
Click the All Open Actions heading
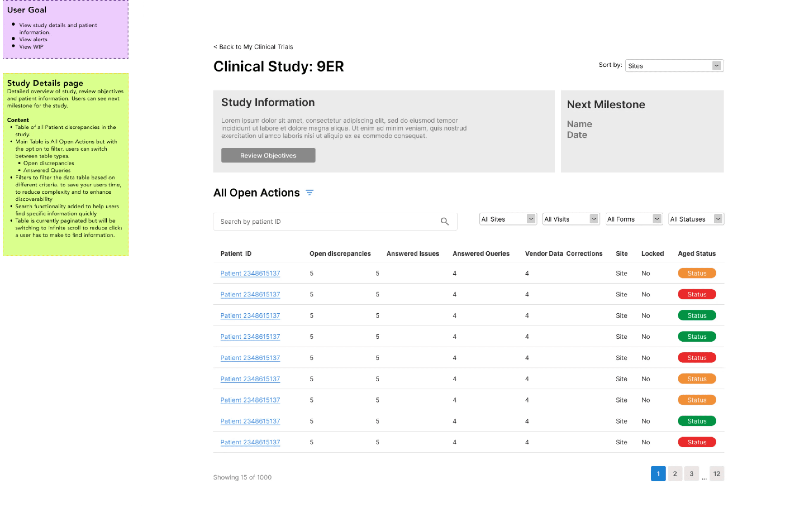[x=256, y=193]
